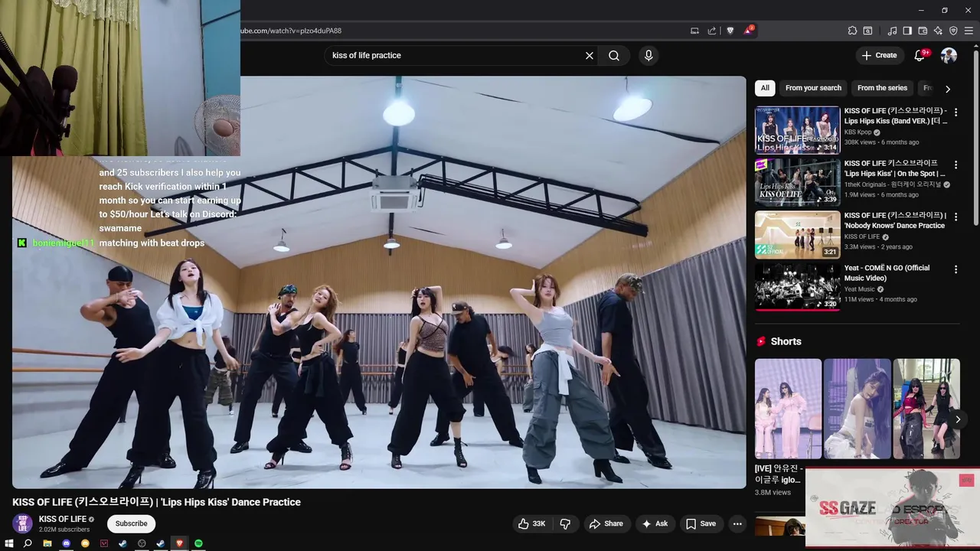Toggle the browser sidebar panel icon
980x551 pixels.
[x=907, y=31]
